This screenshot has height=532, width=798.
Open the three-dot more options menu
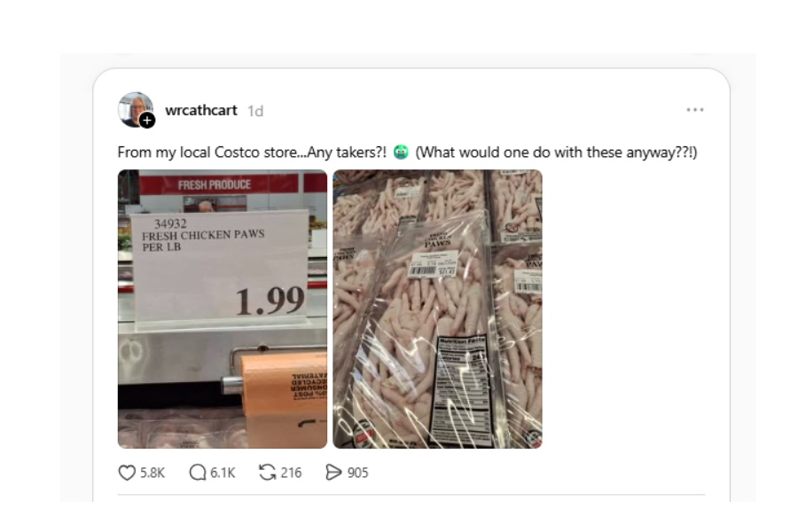694,110
